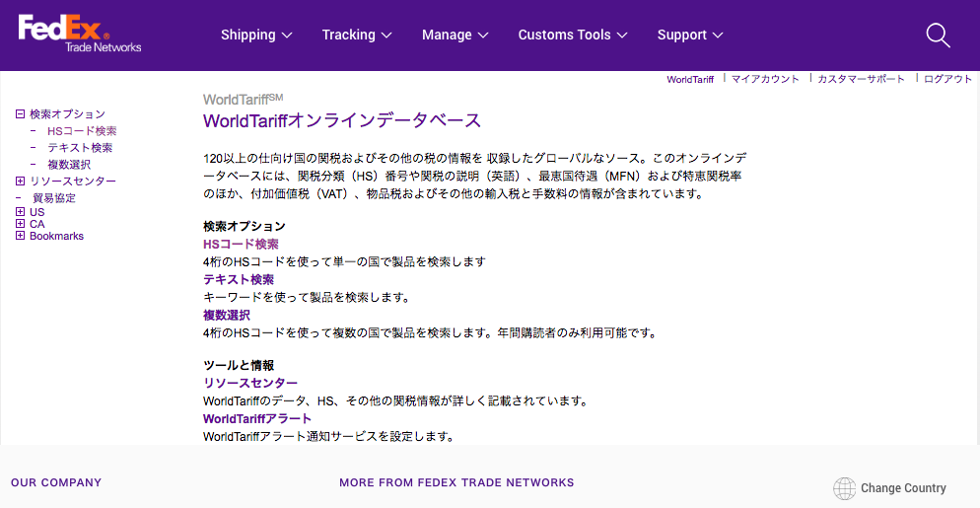Select HSコード検索 in the sidebar
The height and width of the screenshot is (508, 980).
pos(82,131)
